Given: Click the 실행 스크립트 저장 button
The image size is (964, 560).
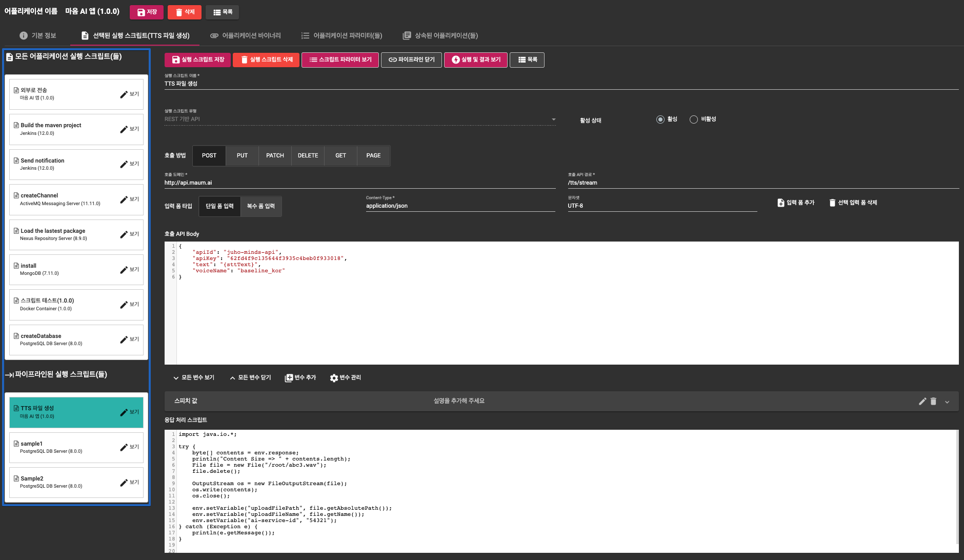Looking at the screenshot, I should click(198, 60).
